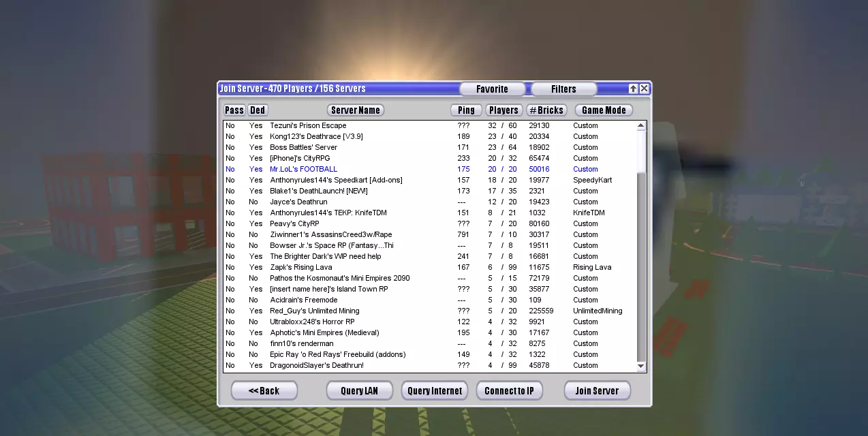
Task: Go back with the << Back button
Action: point(264,391)
